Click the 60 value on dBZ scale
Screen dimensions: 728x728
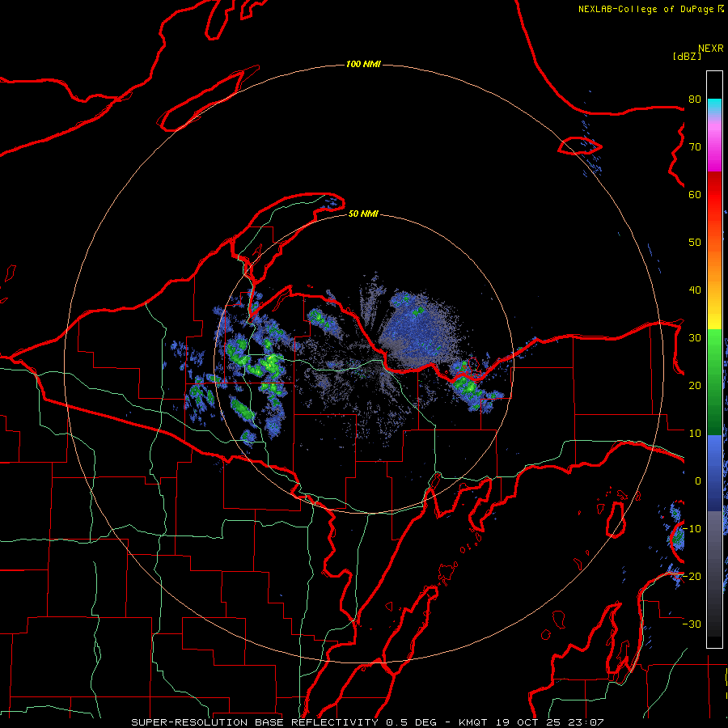[695, 194]
